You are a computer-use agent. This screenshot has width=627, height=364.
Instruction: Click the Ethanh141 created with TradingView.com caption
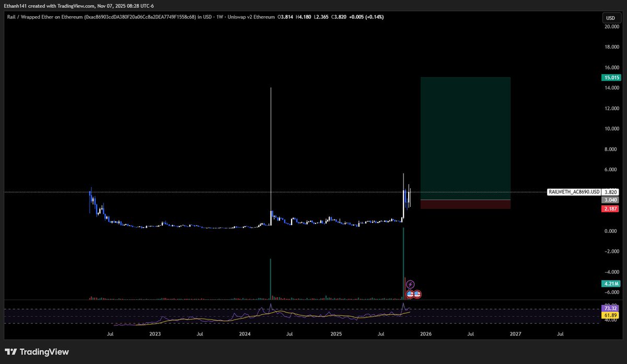click(x=78, y=6)
